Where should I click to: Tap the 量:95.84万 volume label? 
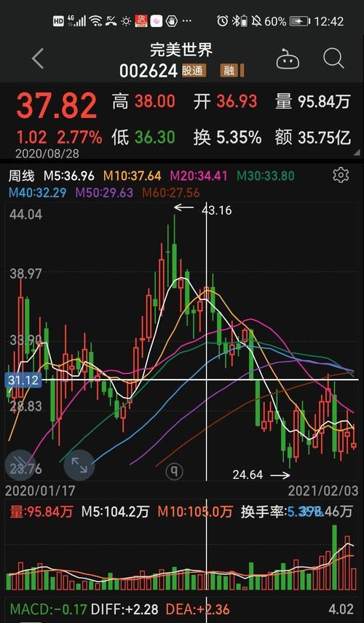click(x=41, y=512)
